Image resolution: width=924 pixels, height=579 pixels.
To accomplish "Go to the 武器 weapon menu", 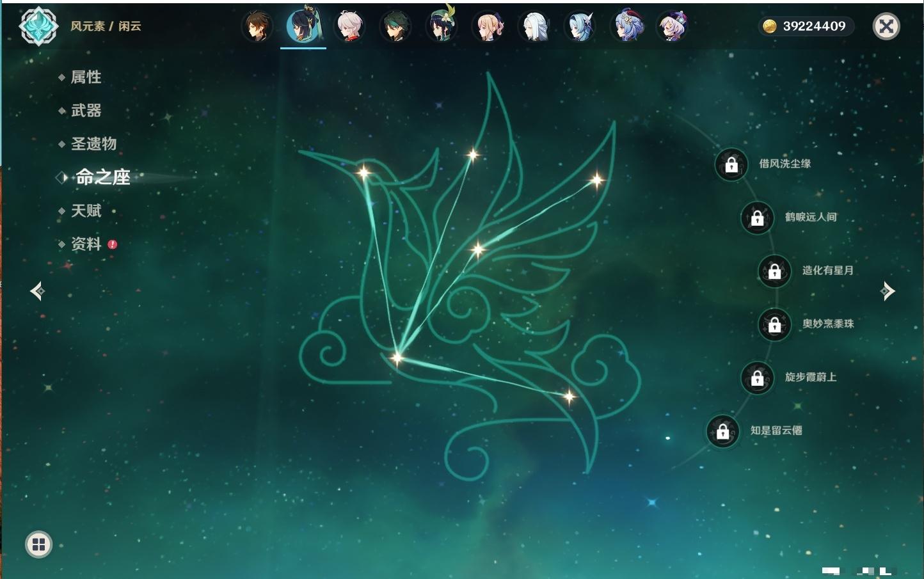I will point(86,111).
